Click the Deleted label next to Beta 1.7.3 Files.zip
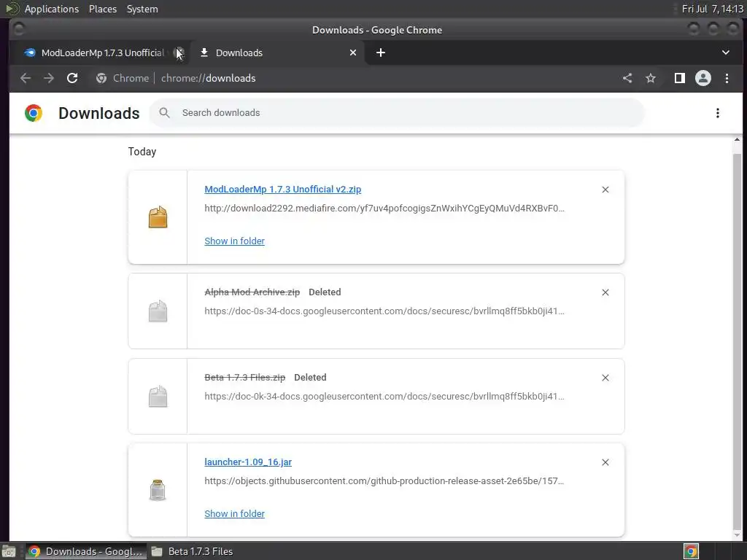The height and width of the screenshot is (560, 747). point(310,377)
